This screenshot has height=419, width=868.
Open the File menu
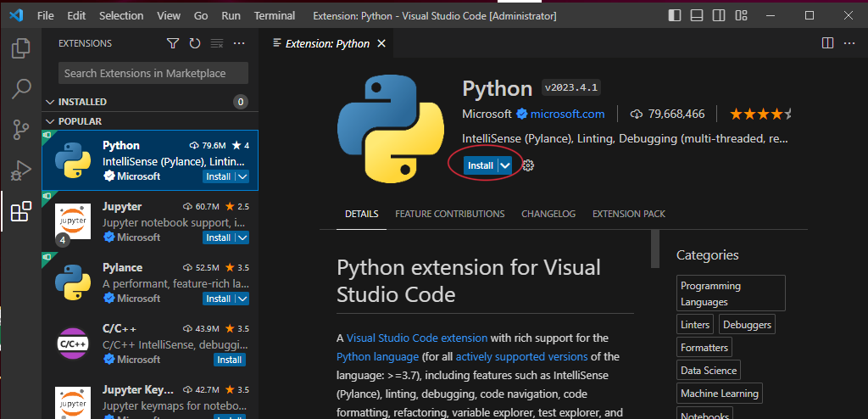coord(46,15)
